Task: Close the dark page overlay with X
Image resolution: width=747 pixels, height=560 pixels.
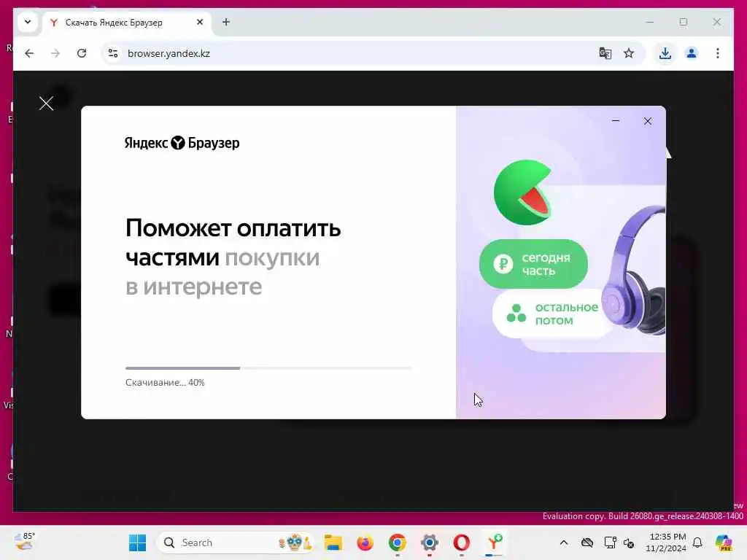Action: 46,104
